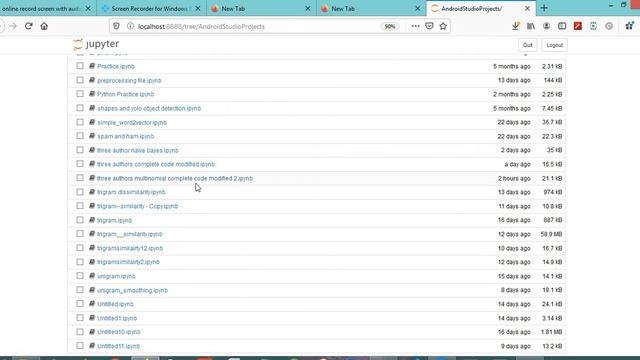Screen dimensions: 640x360
Task: Open the Firefox account icon
Action: [x=546, y=26]
